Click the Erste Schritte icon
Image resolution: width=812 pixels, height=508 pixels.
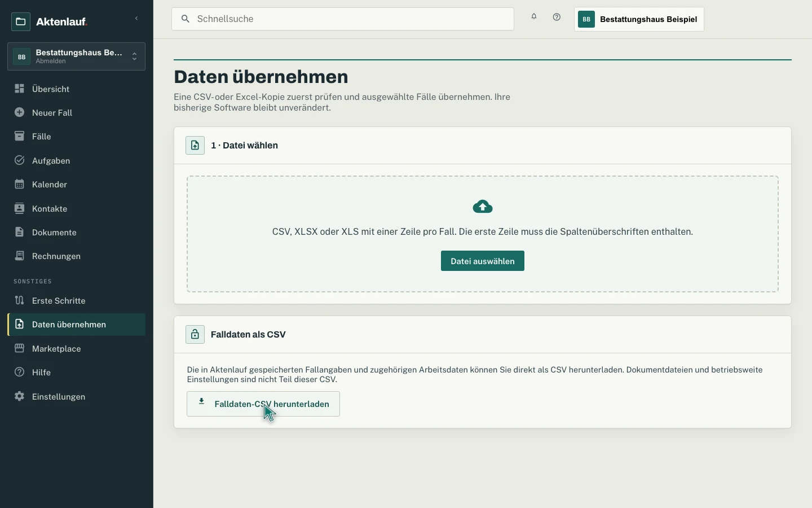coord(19,300)
